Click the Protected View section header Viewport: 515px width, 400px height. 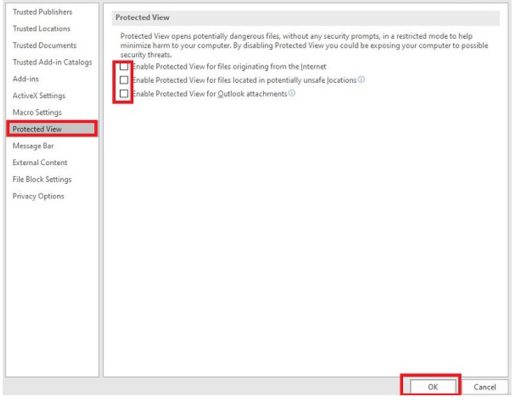pos(142,18)
